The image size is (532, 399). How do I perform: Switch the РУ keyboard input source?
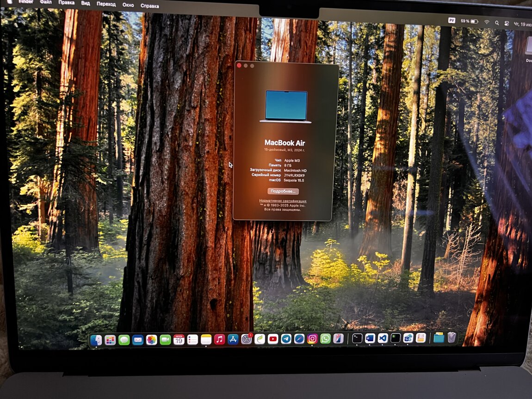[452, 21]
